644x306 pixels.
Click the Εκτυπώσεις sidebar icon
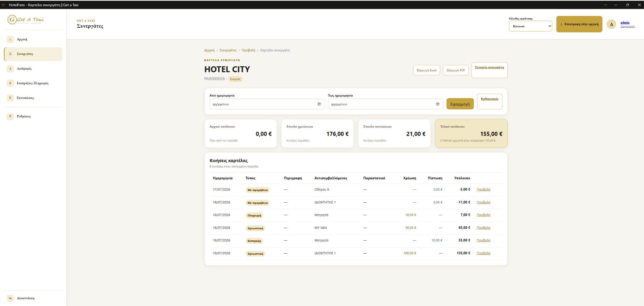coord(10,98)
